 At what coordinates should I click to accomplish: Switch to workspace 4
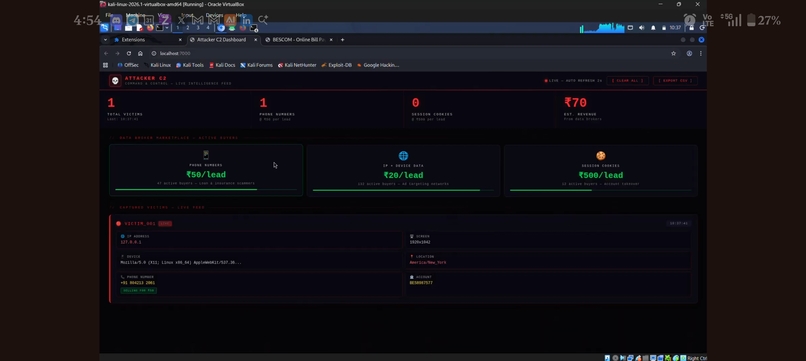coord(208,28)
